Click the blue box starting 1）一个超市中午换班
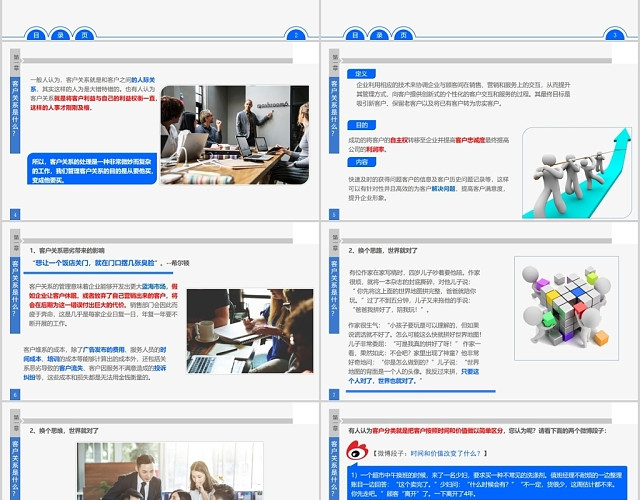Viewport: 640px width, 500px height. (487, 483)
